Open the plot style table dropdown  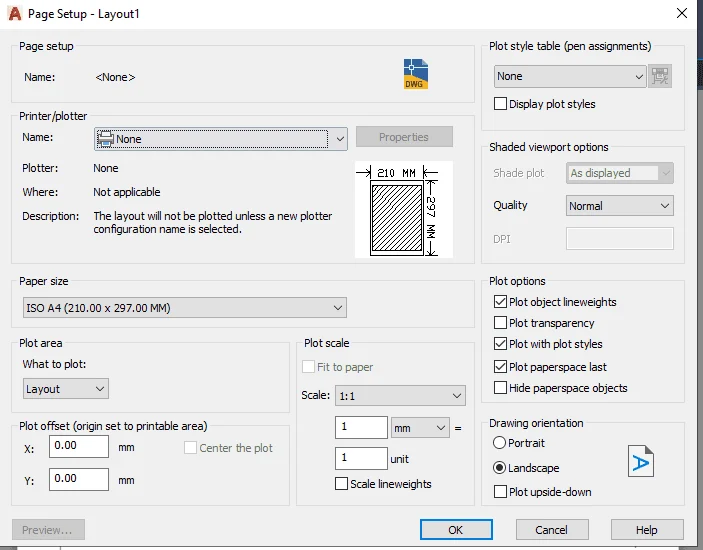570,76
